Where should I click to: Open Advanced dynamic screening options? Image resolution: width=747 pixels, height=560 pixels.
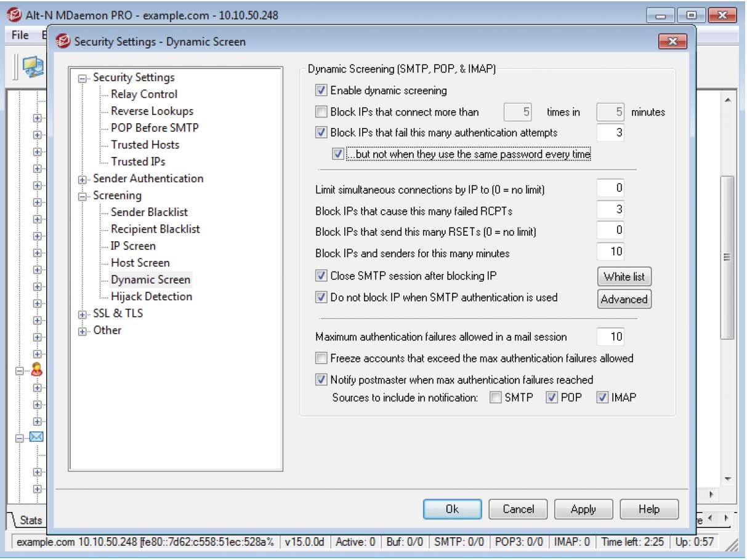point(624,299)
